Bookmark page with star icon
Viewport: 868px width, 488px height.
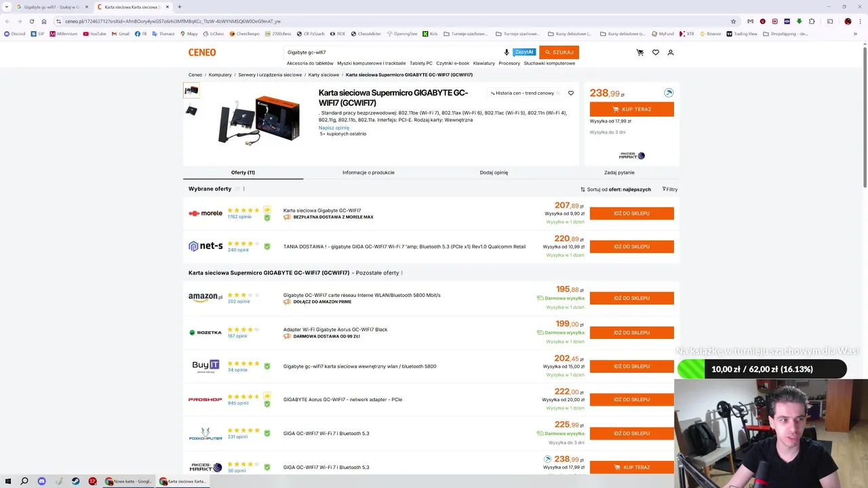point(733,21)
